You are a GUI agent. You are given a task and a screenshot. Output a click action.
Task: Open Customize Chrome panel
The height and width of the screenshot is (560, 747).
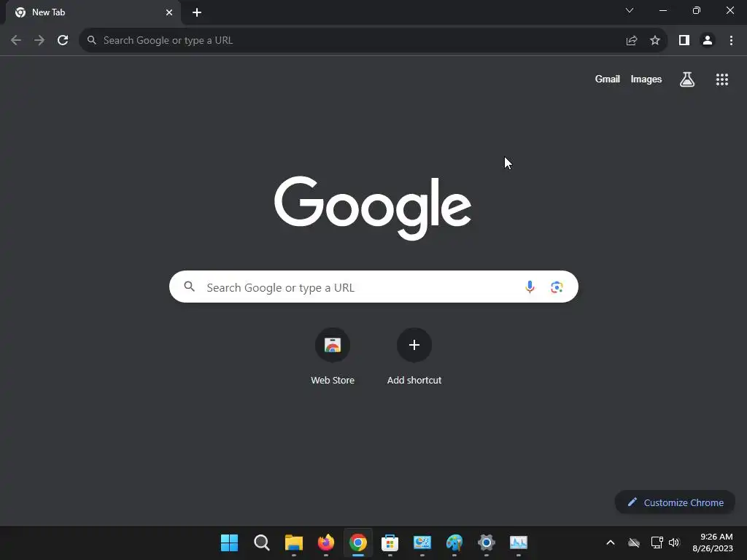pos(675,502)
